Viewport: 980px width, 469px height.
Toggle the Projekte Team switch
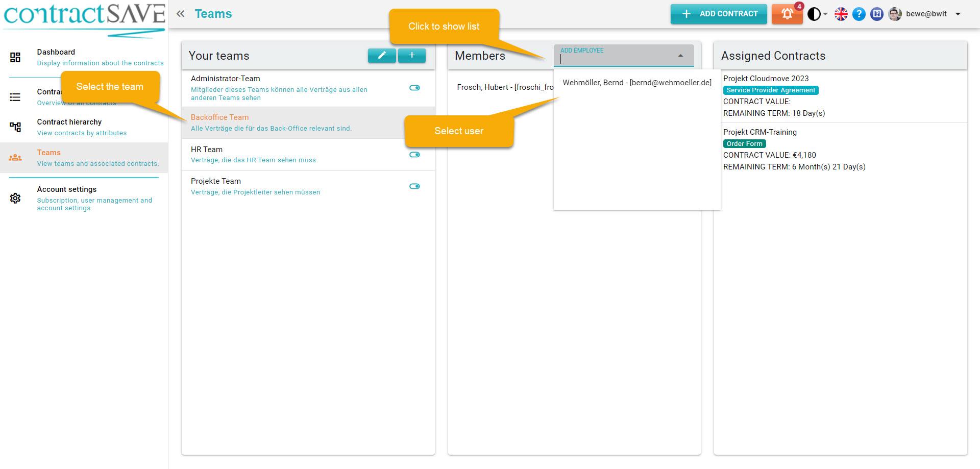[x=414, y=186]
